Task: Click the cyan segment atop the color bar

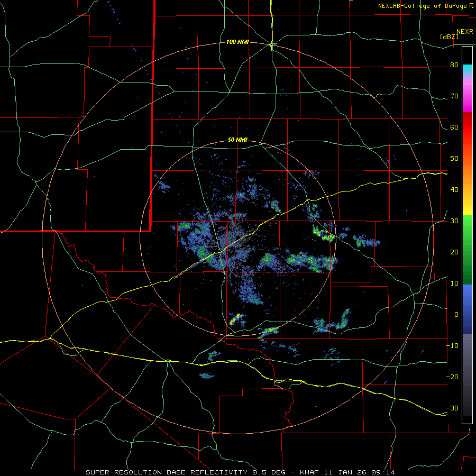Action: coord(467,69)
